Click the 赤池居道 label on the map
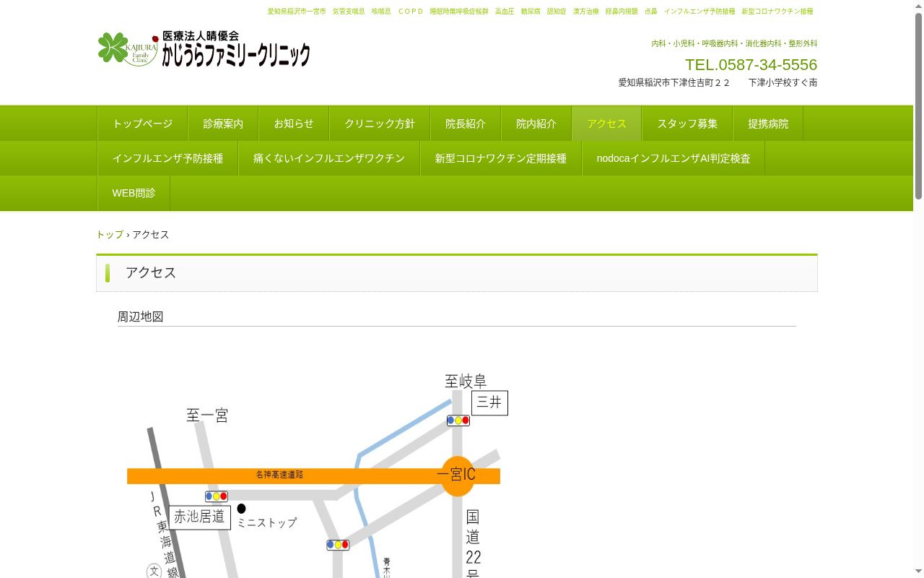Image resolution: width=924 pixels, height=578 pixels. [x=200, y=517]
